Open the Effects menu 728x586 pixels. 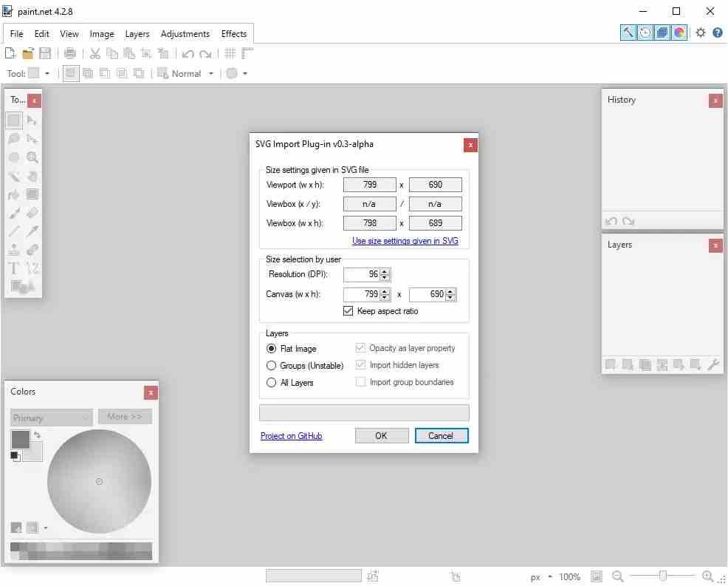(x=233, y=34)
